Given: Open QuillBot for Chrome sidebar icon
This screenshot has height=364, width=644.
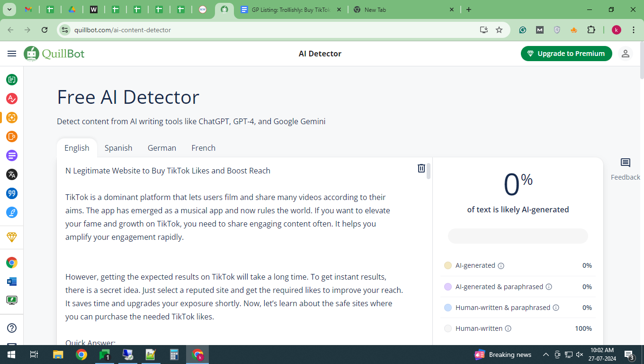Looking at the screenshot, I should pyautogui.click(x=12, y=263).
